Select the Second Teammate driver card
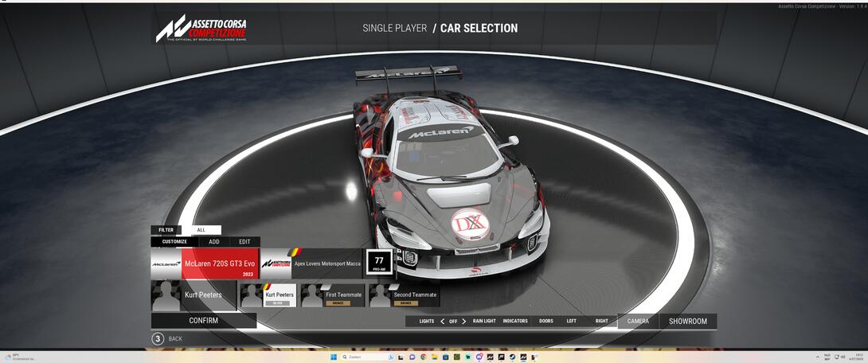Viewport: 868px width, 363px height. coord(404,295)
